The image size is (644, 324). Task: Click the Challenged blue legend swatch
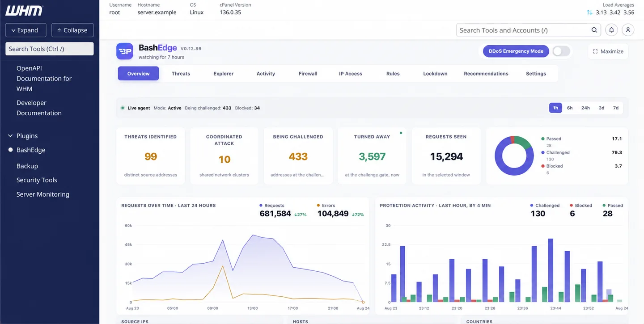(543, 152)
